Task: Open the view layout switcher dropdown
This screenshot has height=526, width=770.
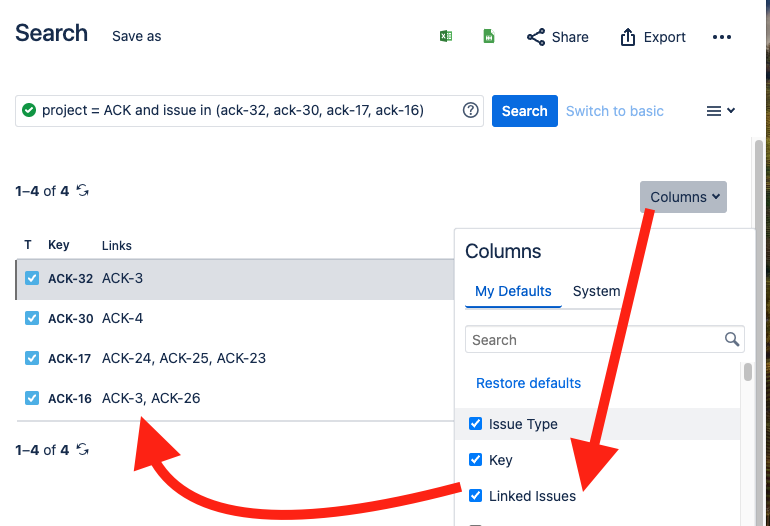Action: click(x=720, y=111)
